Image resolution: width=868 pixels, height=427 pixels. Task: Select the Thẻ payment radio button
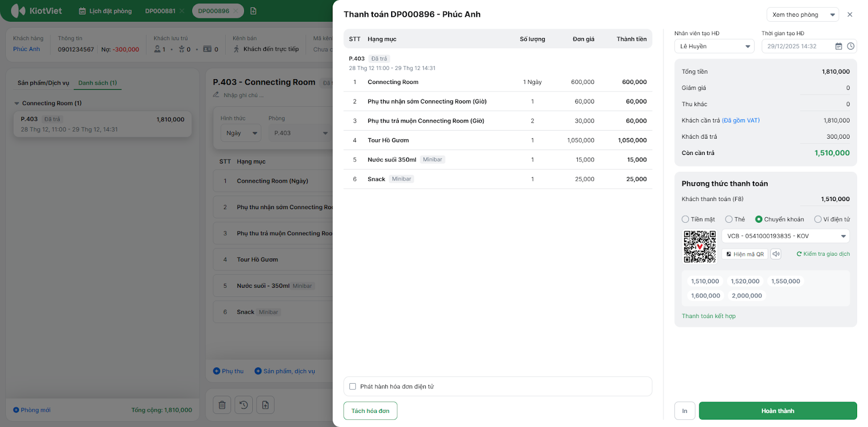tap(729, 219)
